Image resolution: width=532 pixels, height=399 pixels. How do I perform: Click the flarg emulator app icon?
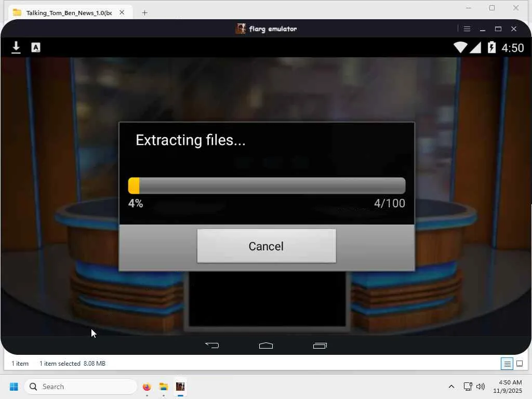(241, 29)
